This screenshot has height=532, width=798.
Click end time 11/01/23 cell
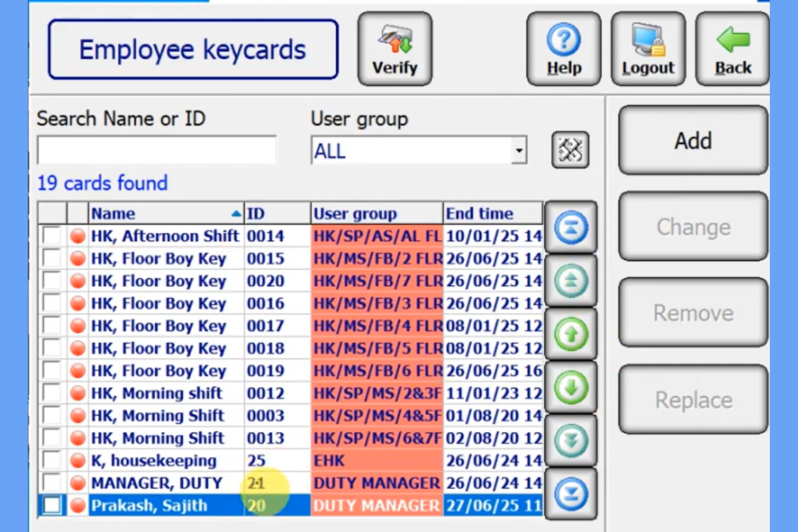click(x=493, y=393)
